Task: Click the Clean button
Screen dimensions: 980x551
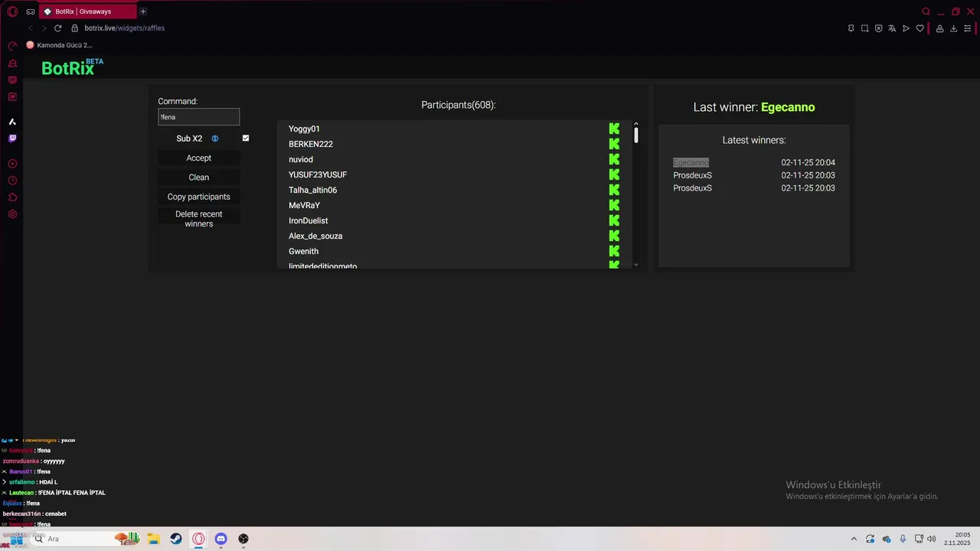Action: tap(199, 177)
